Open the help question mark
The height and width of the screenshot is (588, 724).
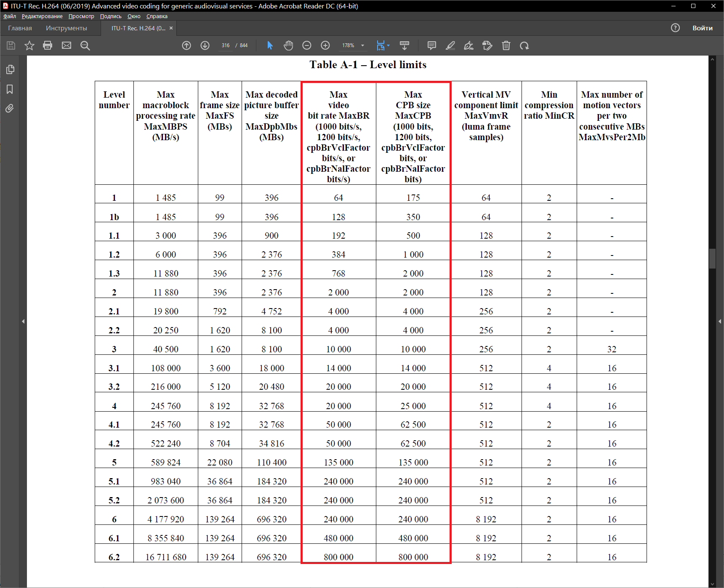675,28
